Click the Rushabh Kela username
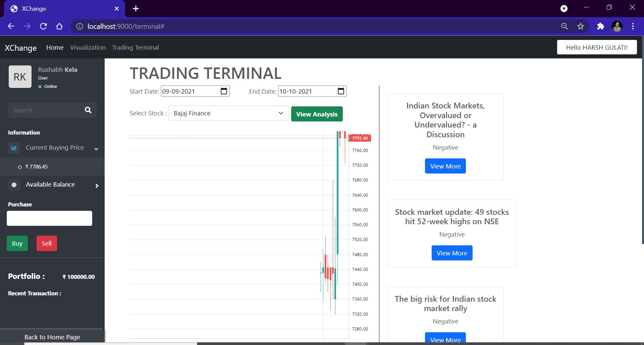 point(58,69)
